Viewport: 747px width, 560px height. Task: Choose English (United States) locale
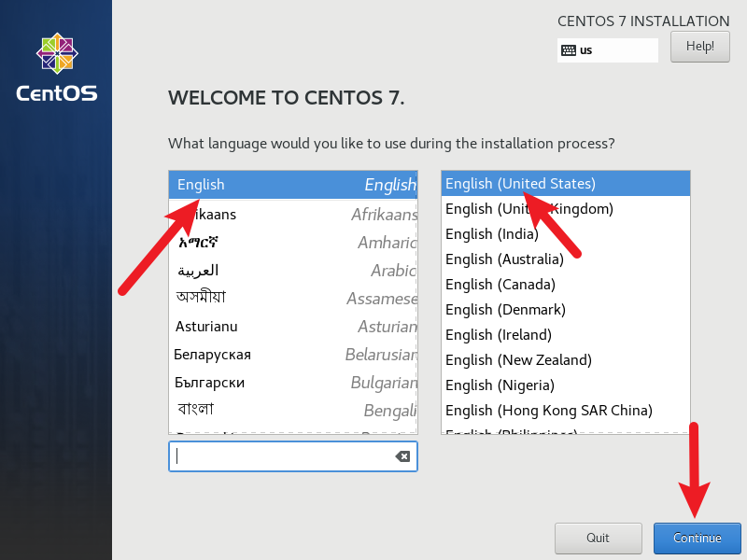[x=566, y=184]
